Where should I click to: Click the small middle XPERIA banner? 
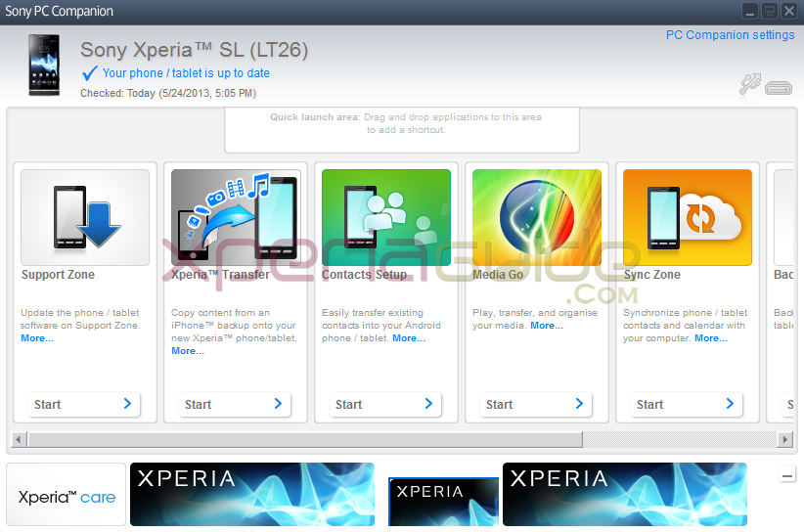pos(443,502)
